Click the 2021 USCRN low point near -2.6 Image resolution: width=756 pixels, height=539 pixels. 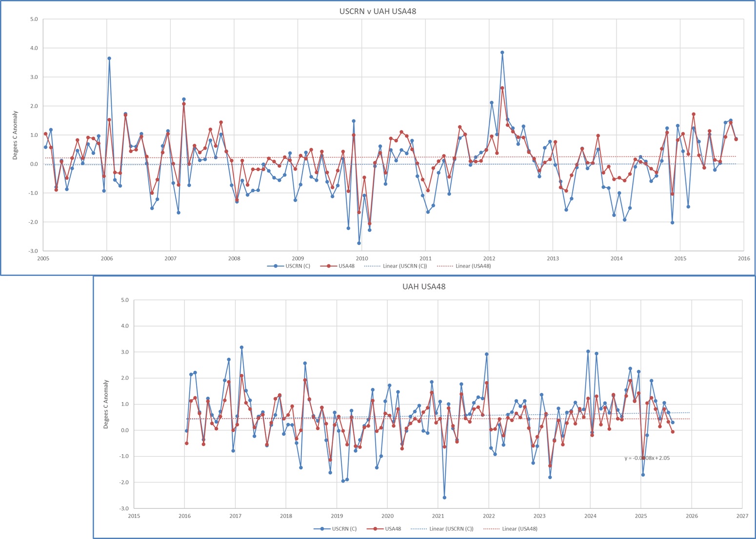pos(444,498)
